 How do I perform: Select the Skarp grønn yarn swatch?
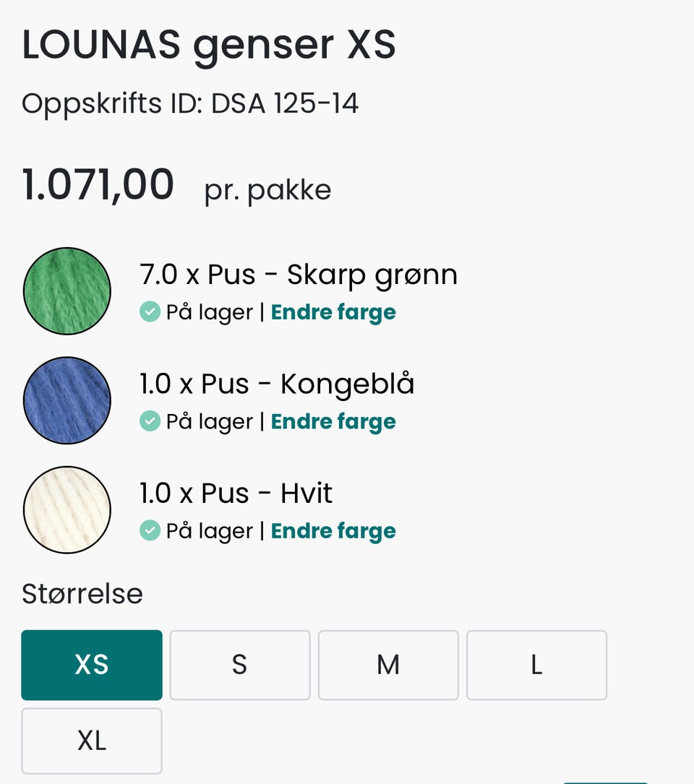tap(67, 291)
